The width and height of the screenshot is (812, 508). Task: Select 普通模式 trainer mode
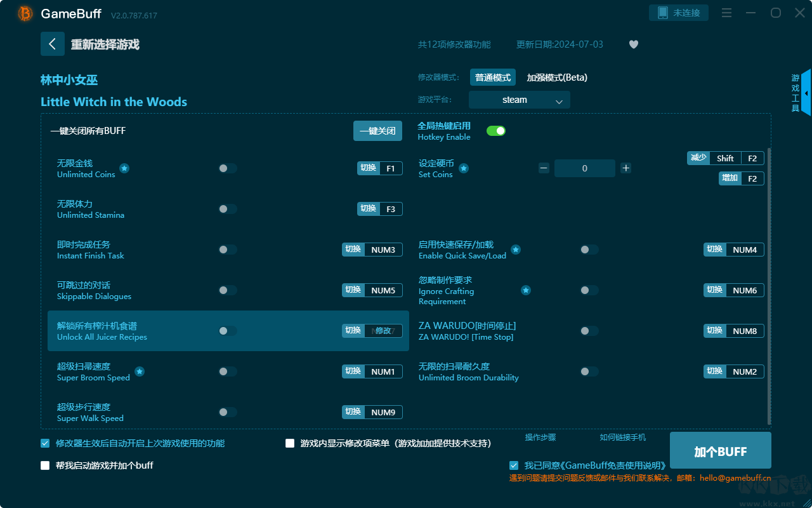tap(493, 77)
